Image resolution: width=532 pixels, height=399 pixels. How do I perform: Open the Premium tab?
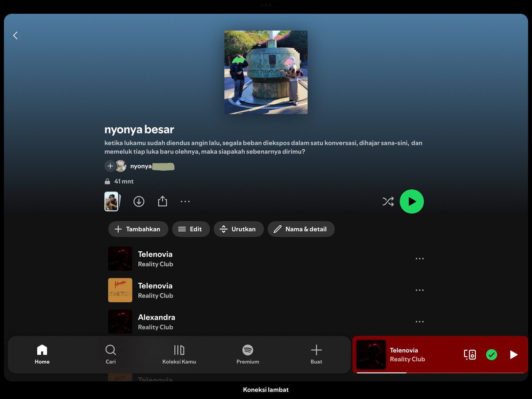tap(248, 355)
